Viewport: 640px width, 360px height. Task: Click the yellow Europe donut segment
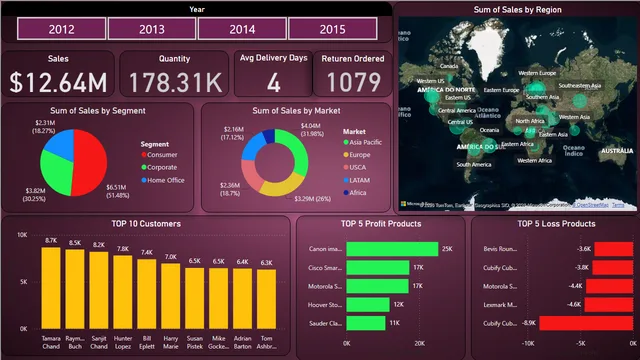282,187
